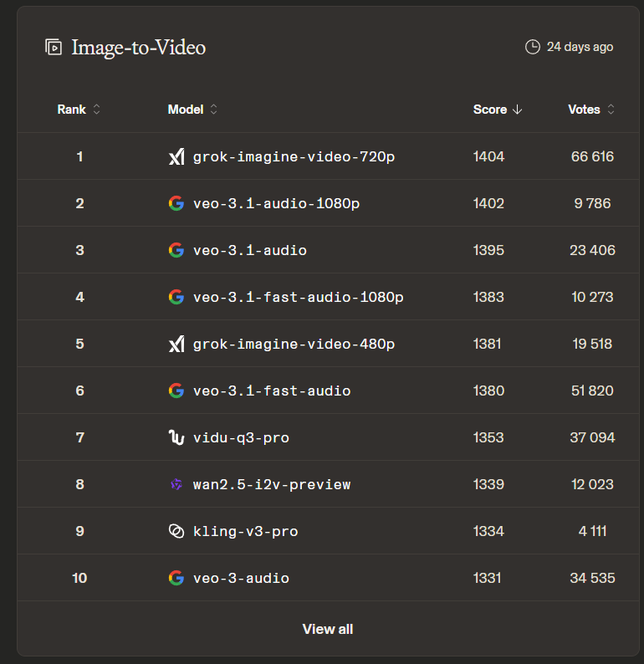Open the Image-to-Video leaderboard title

(x=139, y=48)
